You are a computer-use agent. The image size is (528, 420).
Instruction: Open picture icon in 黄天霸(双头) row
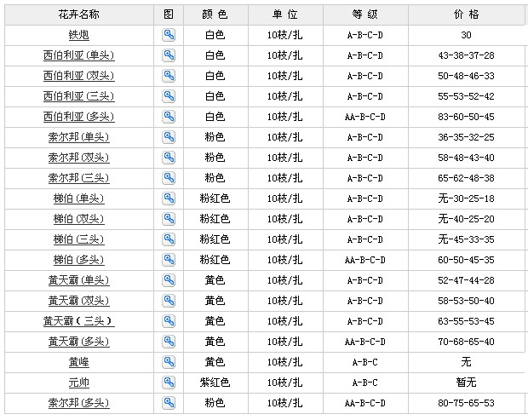point(169,301)
